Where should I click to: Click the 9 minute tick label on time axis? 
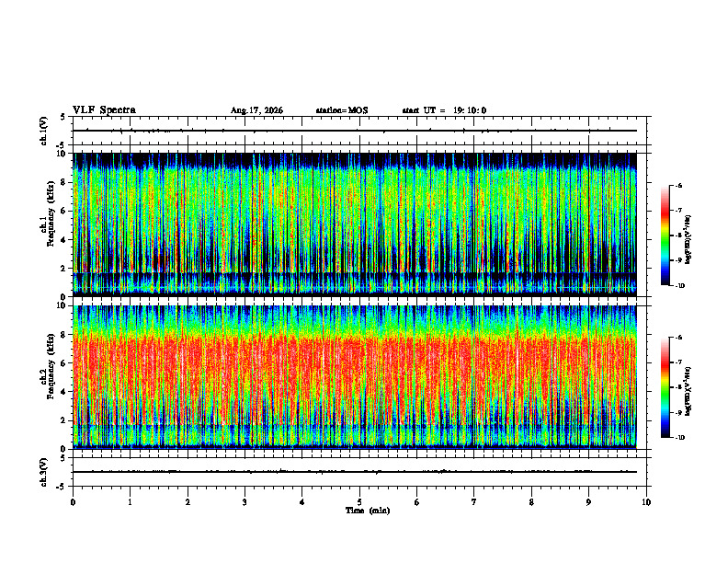(588, 502)
